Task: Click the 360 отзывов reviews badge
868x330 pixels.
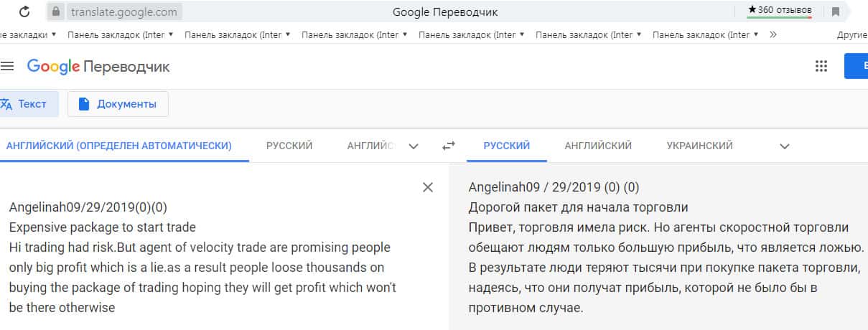Action: point(779,10)
